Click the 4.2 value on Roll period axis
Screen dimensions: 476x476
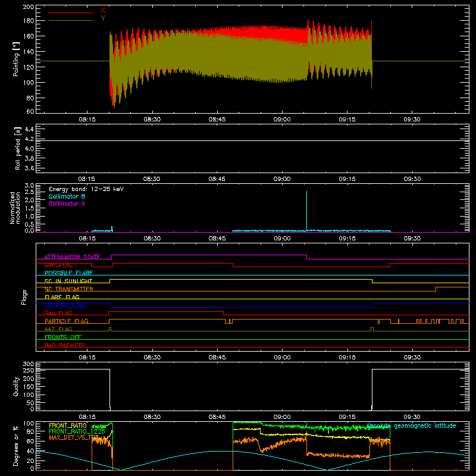[29, 139]
